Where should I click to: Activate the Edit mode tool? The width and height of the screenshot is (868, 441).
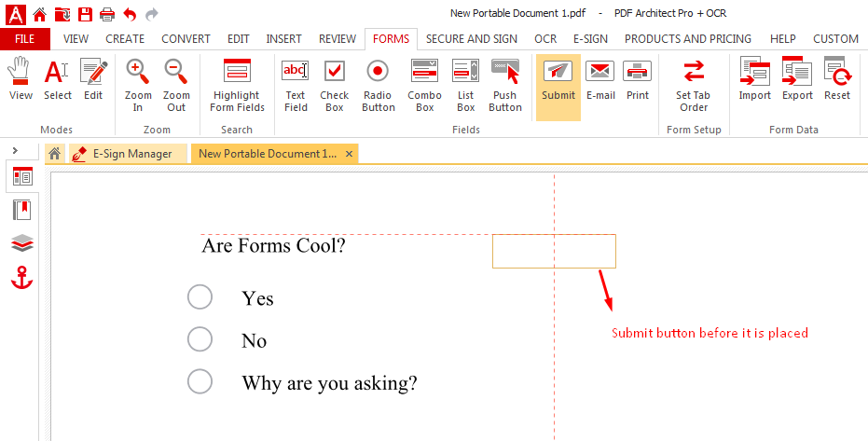(93, 79)
